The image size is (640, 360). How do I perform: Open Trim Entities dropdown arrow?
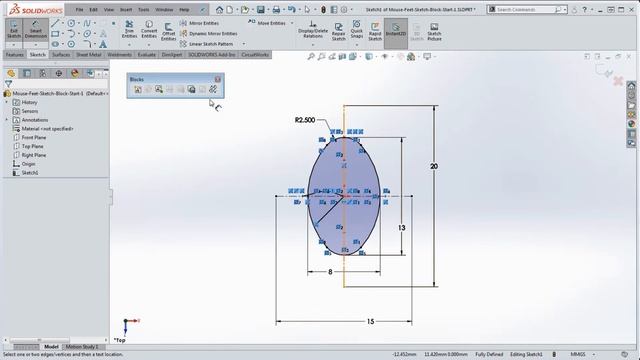[129, 44]
